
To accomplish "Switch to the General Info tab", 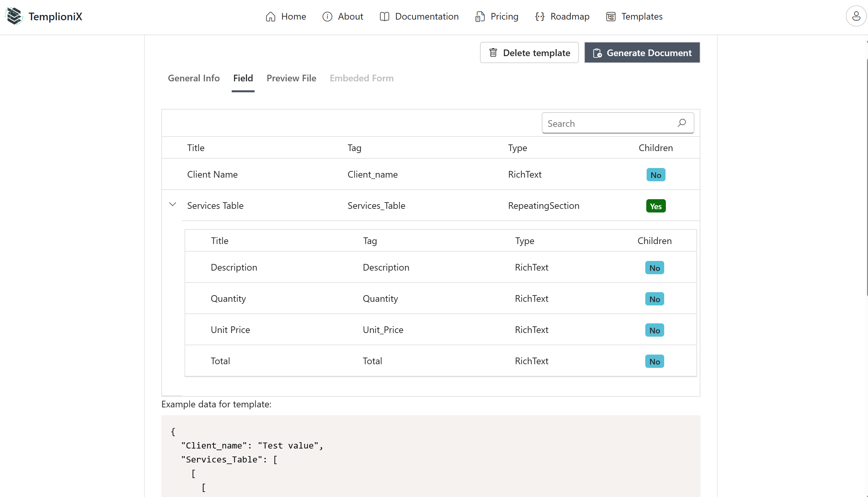I will pos(194,78).
